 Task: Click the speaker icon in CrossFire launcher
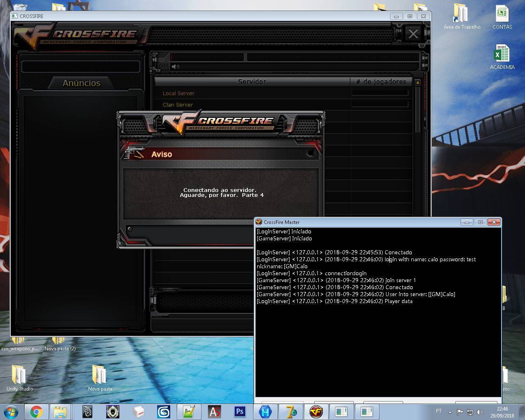pyautogui.click(x=176, y=66)
